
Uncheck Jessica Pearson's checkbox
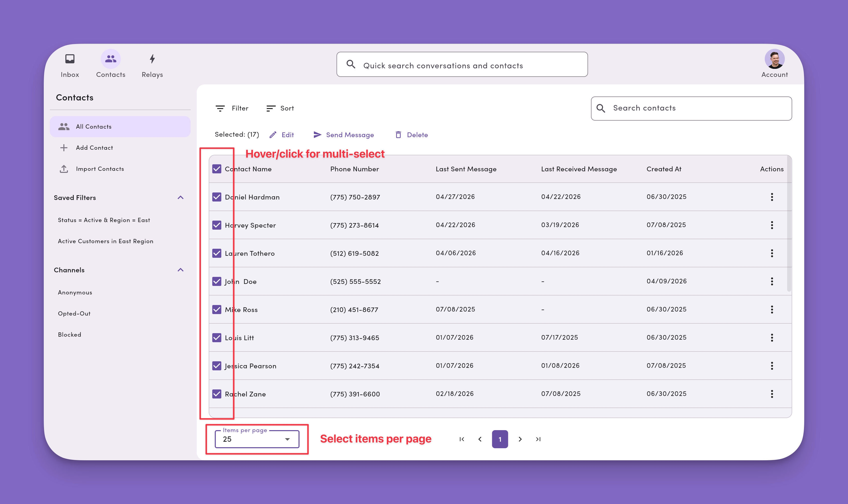tap(217, 366)
